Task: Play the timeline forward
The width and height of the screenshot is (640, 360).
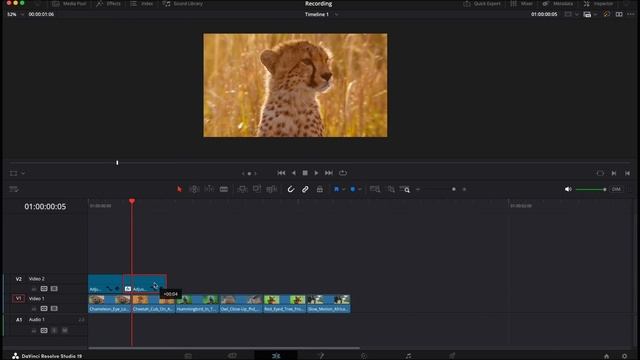Action: pyautogui.click(x=316, y=173)
